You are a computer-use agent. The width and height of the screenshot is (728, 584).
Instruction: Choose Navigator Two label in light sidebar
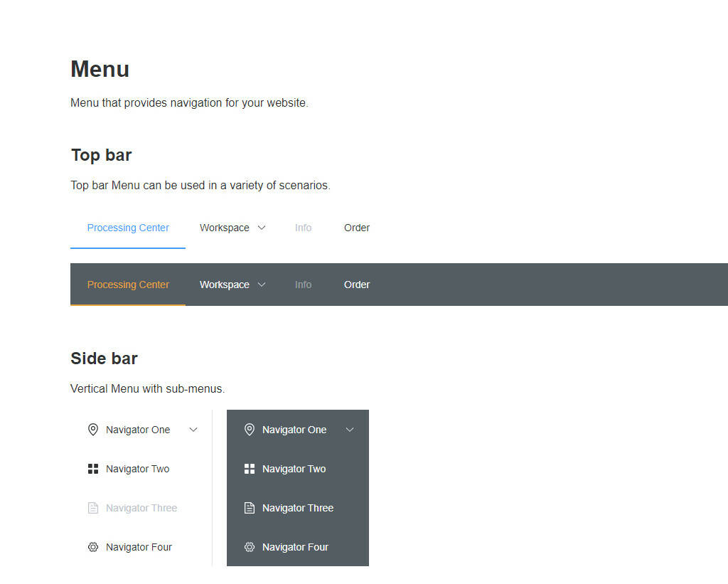pyautogui.click(x=137, y=469)
